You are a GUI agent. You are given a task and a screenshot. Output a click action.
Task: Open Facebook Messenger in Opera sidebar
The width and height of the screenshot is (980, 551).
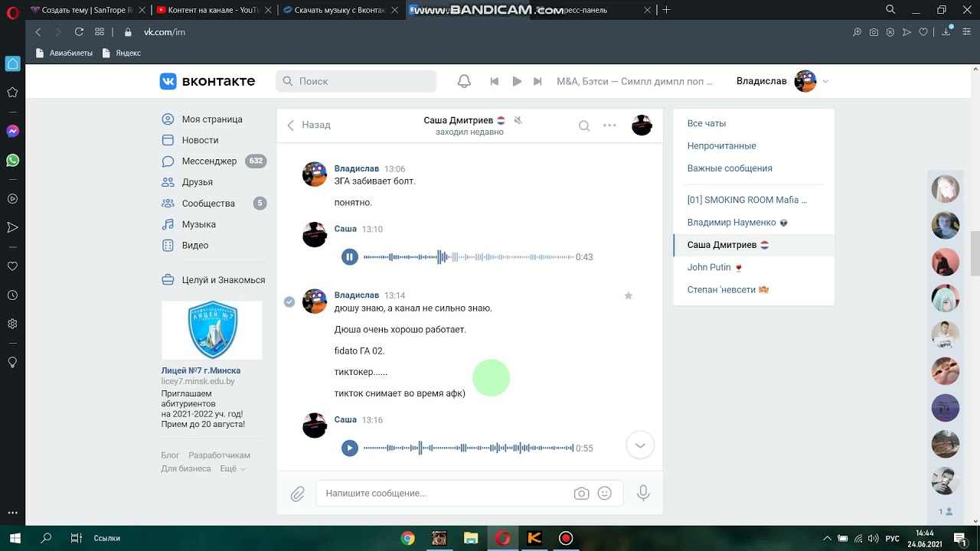[12, 131]
